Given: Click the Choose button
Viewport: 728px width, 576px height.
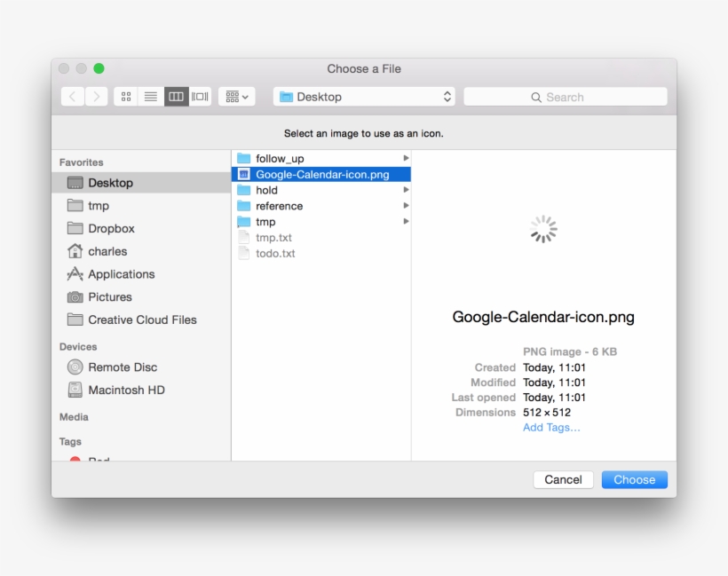Looking at the screenshot, I should tap(635, 479).
